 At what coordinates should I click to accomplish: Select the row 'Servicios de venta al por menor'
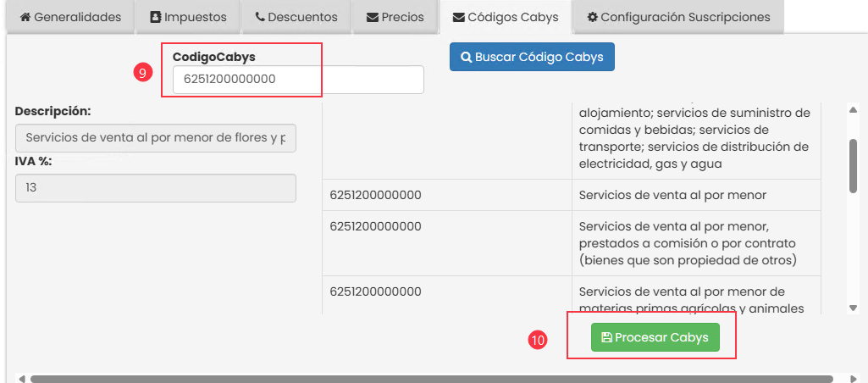point(672,195)
